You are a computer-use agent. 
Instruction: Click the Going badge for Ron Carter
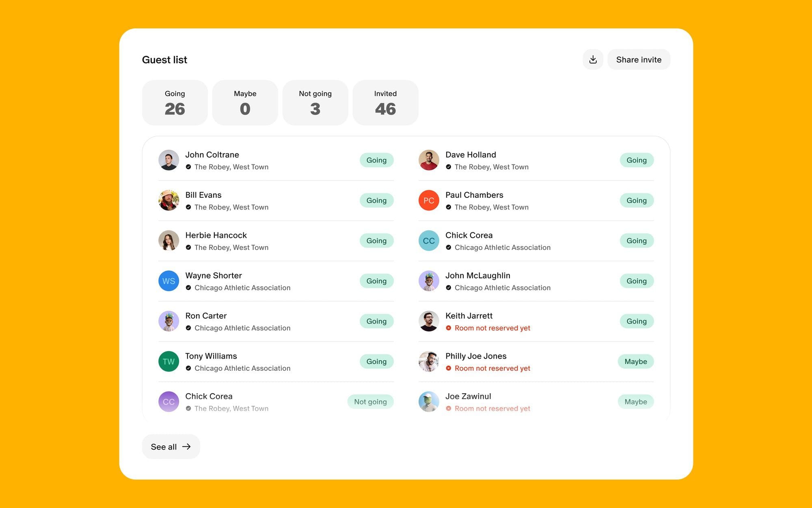click(376, 321)
